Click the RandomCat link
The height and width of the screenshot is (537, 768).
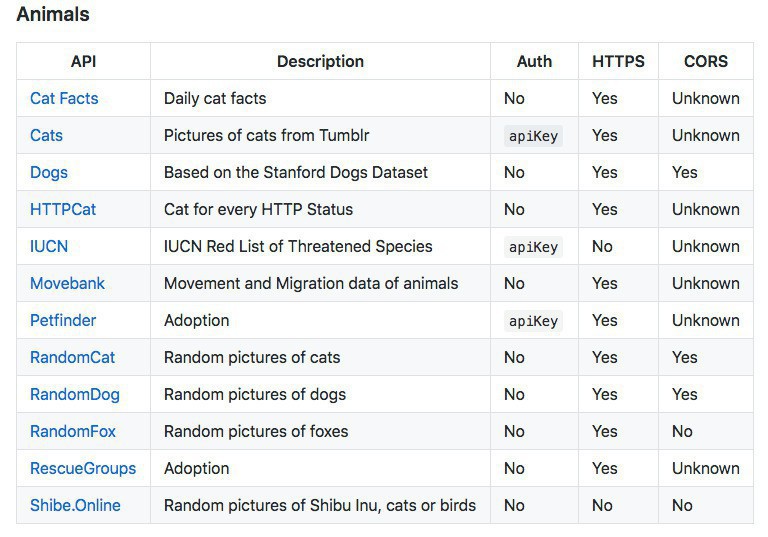click(x=73, y=357)
